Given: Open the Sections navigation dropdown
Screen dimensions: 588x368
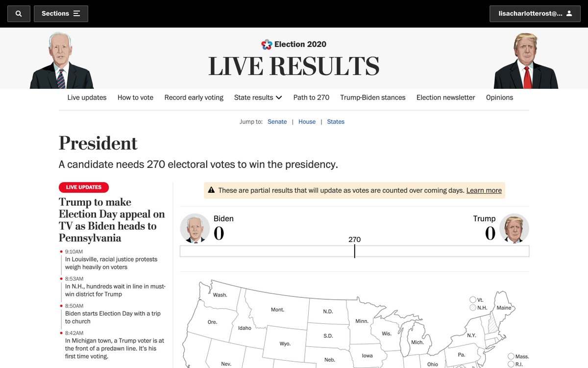Looking at the screenshot, I should 61,14.
